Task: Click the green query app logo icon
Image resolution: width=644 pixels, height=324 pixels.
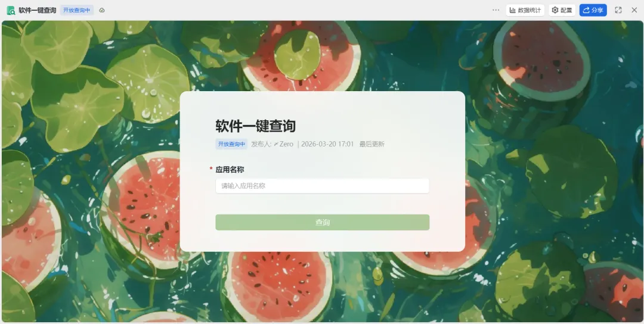Action: click(11, 10)
